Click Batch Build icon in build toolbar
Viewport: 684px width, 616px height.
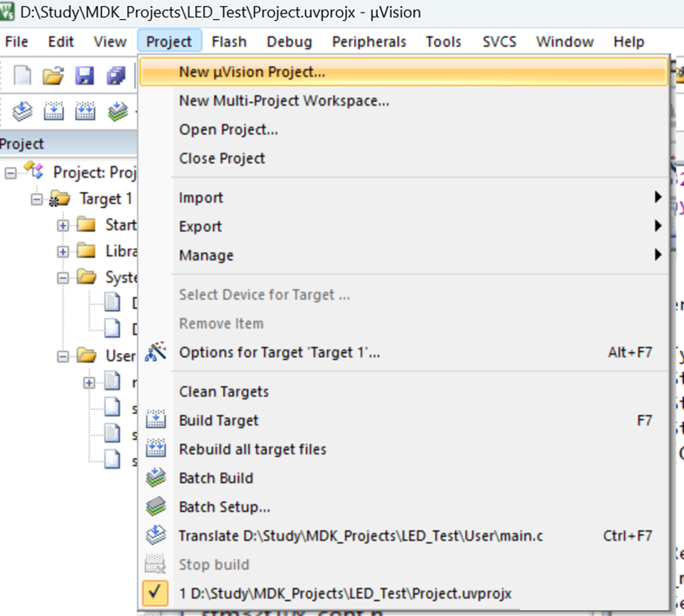point(117,111)
